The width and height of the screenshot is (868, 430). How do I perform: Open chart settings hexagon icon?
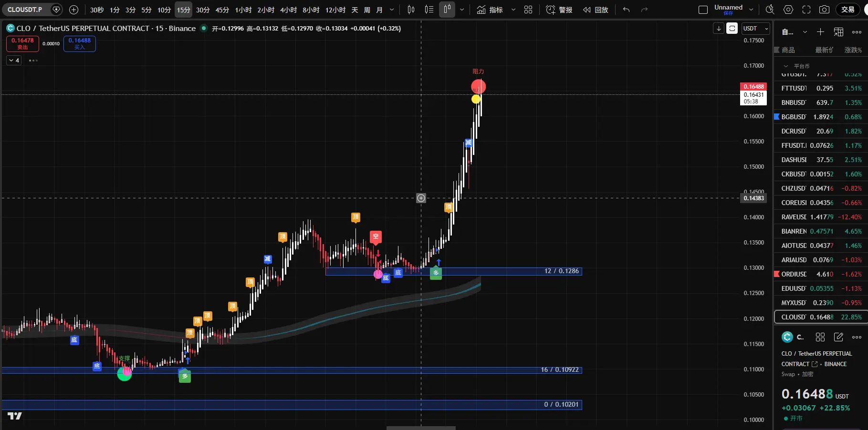coord(788,10)
